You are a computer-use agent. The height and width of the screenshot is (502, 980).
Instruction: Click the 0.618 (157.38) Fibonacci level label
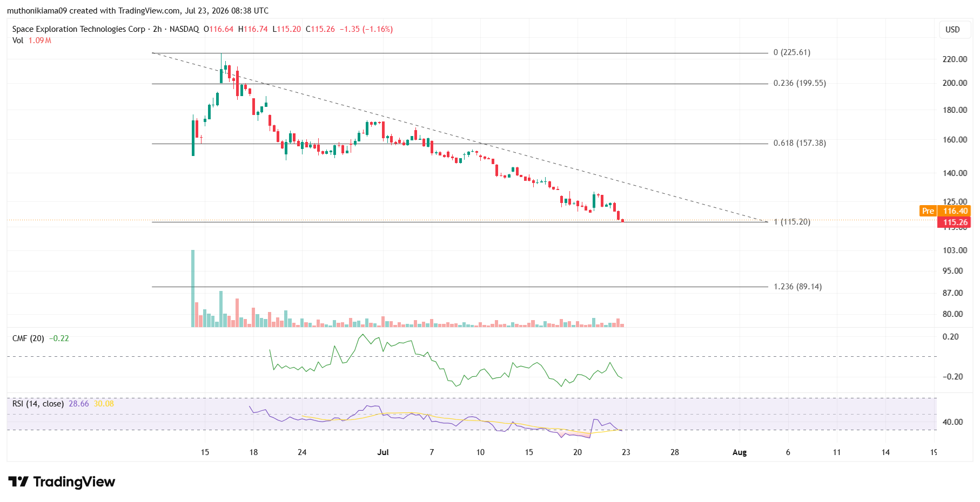[x=800, y=143]
